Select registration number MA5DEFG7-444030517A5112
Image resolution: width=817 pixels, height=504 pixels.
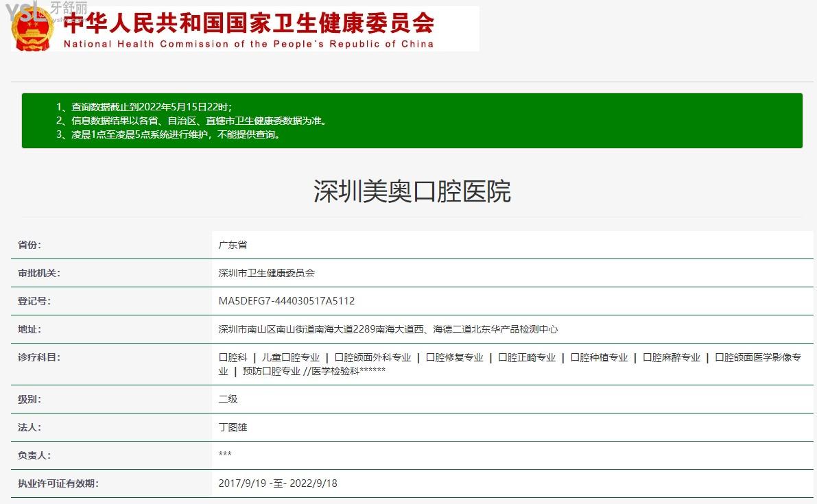coord(287,301)
